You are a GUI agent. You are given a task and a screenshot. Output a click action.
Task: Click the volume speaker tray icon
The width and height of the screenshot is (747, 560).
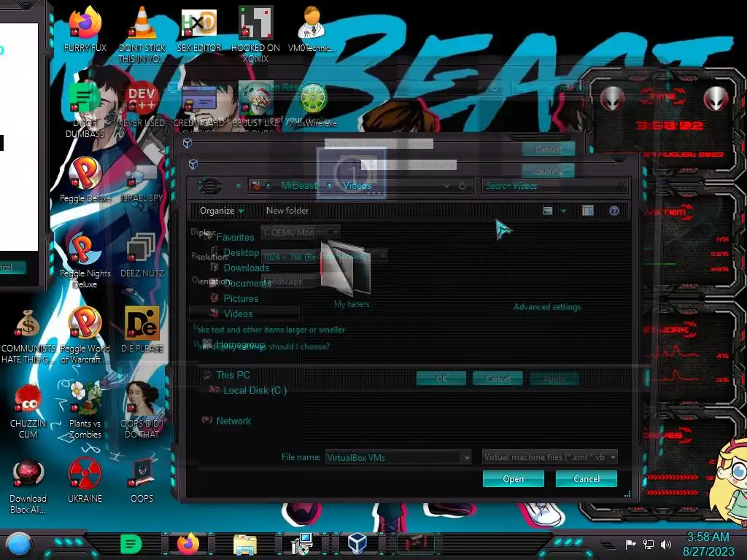(666, 544)
